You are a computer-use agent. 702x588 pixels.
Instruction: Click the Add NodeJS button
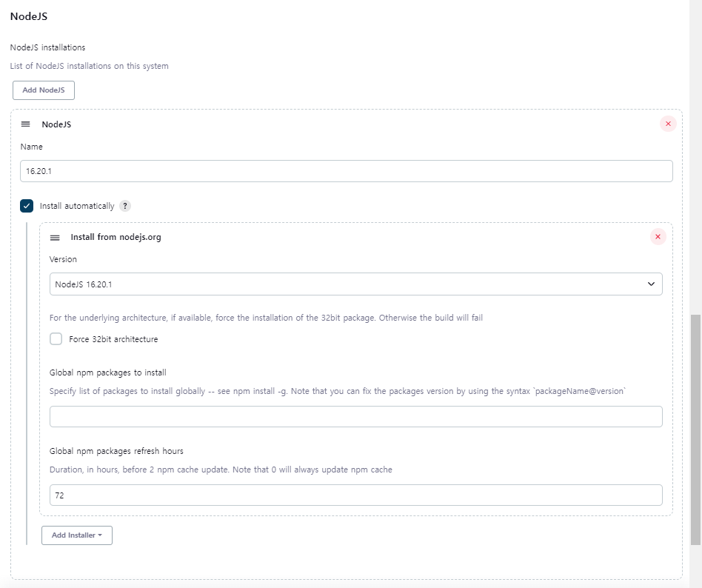pyautogui.click(x=44, y=90)
